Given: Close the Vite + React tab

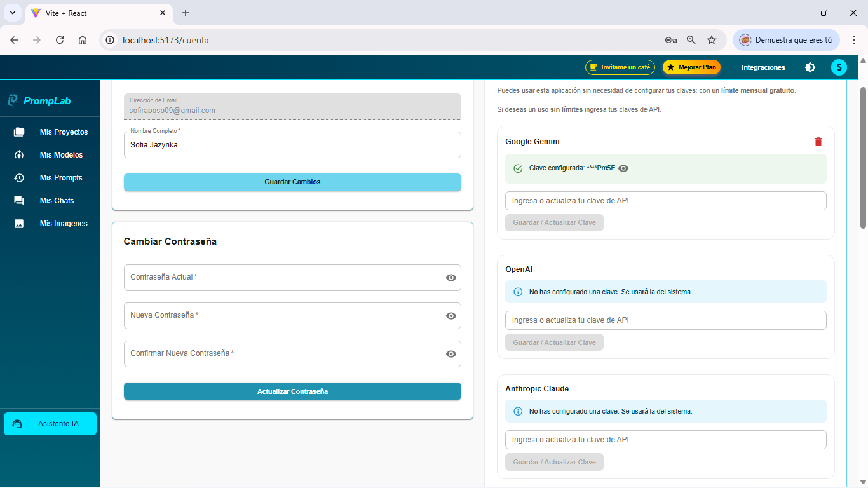Looking at the screenshot, I should coord(163,13).
